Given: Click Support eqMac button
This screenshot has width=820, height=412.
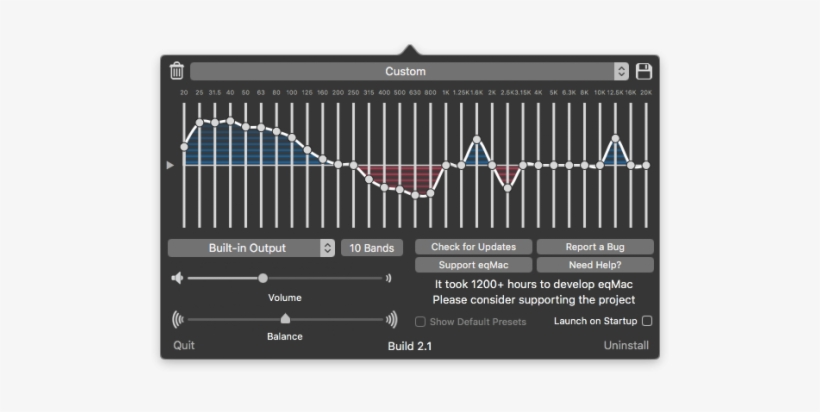Looking at the screenshot, I should point(474,265).
